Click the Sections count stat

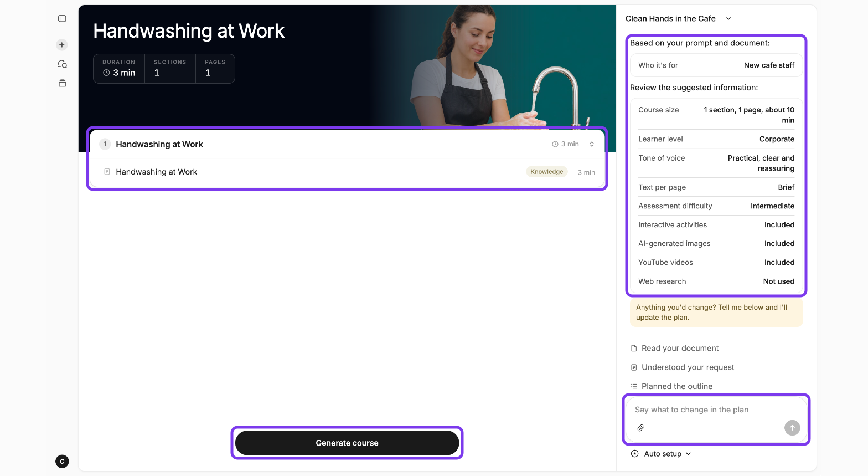tap(170, 69)
